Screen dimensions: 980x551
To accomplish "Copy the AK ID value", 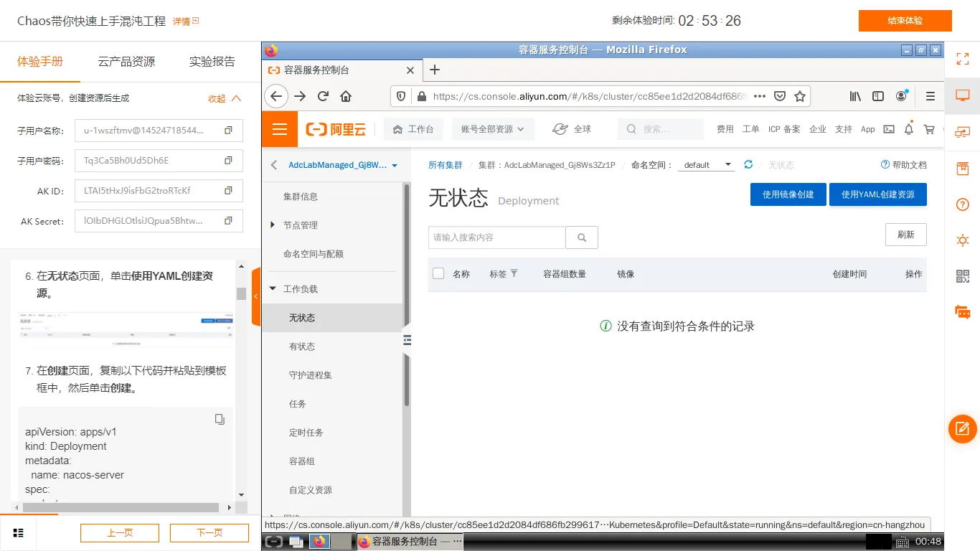I will point(228,191).
